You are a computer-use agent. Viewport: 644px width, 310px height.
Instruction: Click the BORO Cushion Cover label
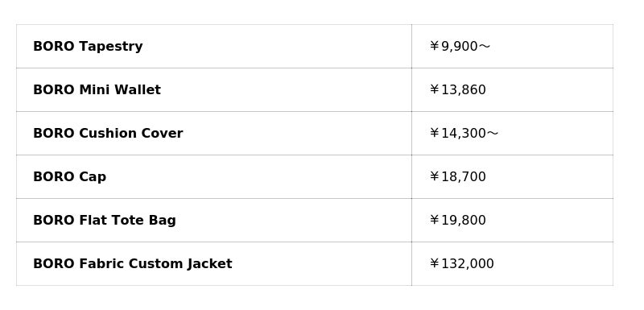coord(108,134)
